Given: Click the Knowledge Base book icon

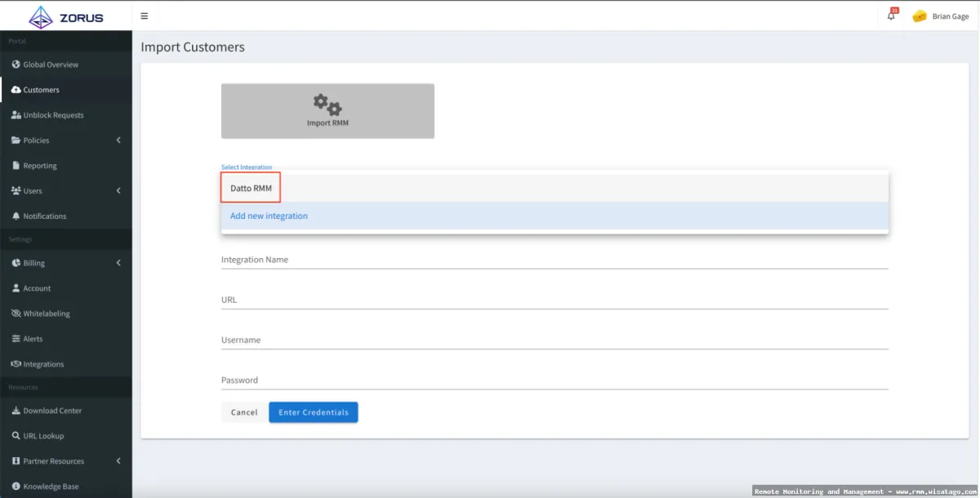Looking at the screenshot, I should click(16, 487).
